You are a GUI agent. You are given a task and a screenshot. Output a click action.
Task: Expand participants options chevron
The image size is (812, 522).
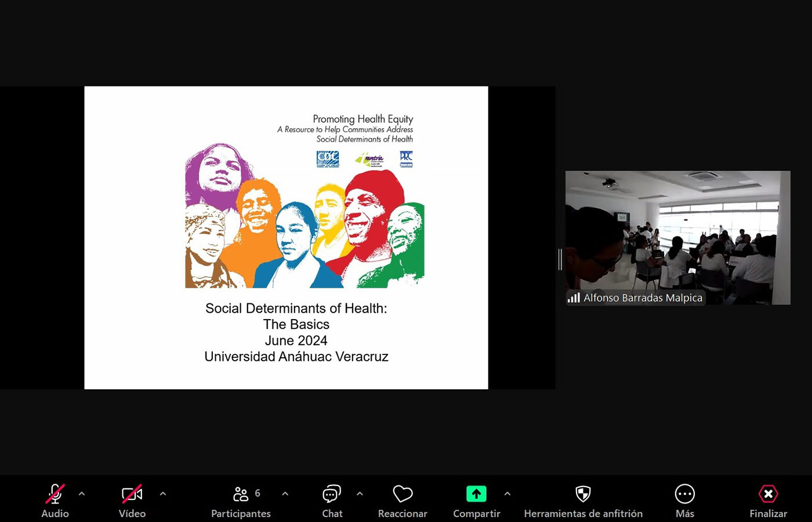click(x=285, y=494)
